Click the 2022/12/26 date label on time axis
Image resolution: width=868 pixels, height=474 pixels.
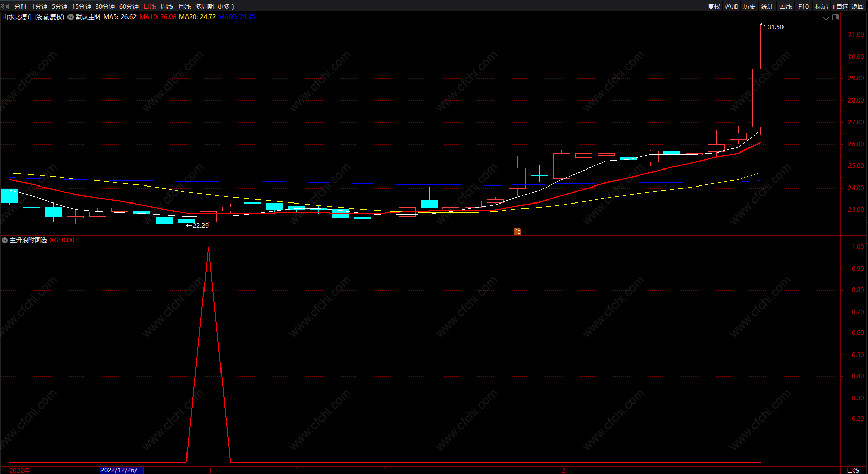[122, 470]
